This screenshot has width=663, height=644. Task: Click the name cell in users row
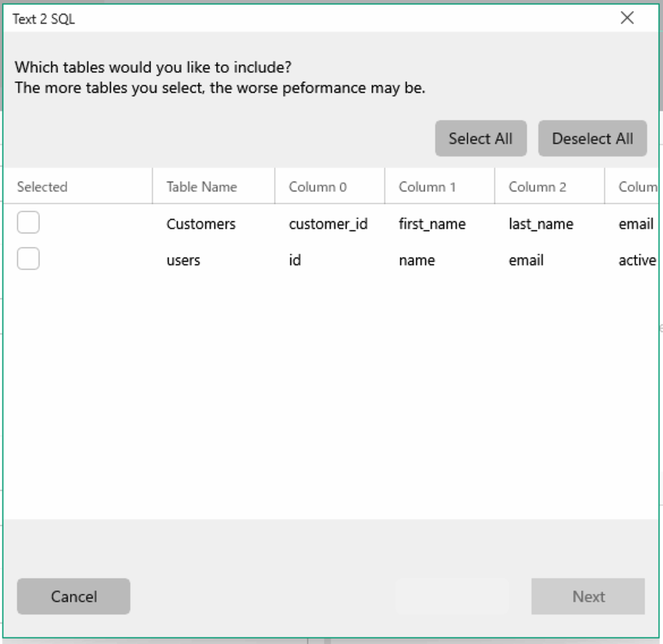[416, 260]
